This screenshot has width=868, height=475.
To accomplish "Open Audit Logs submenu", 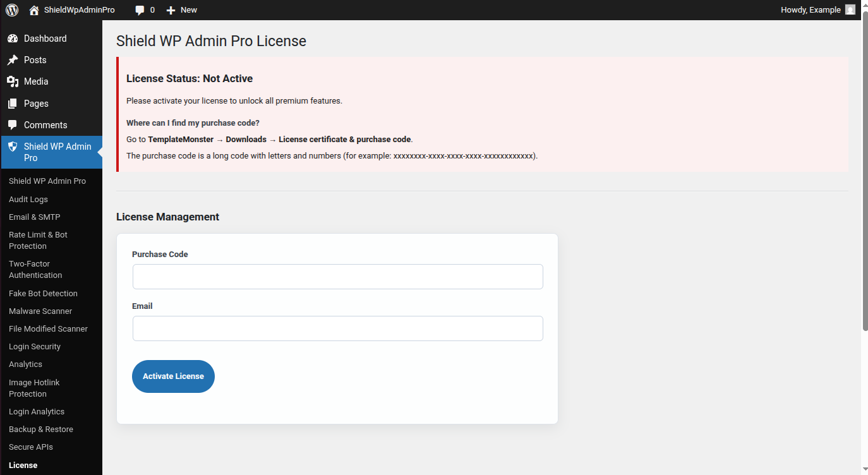I will point(28,199).
